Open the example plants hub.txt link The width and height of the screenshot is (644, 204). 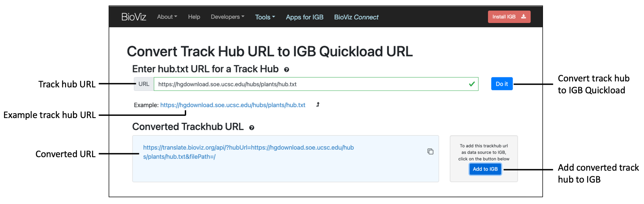(233, 105)
